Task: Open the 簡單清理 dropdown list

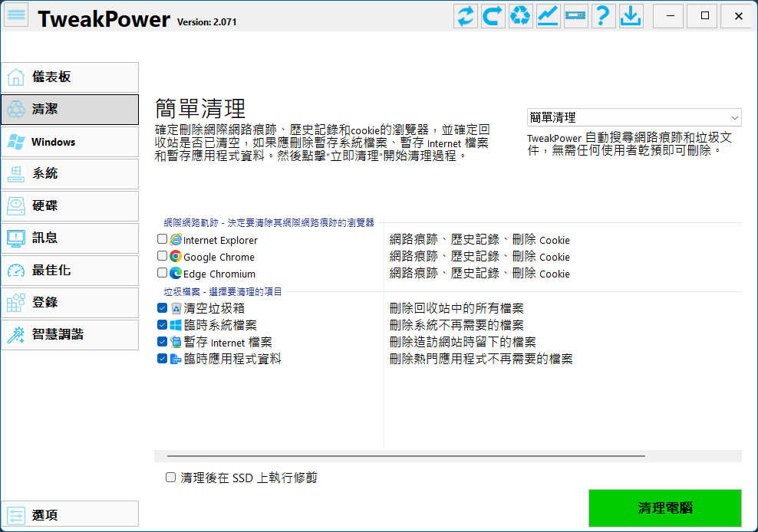Action: click(x=634, y=117)
